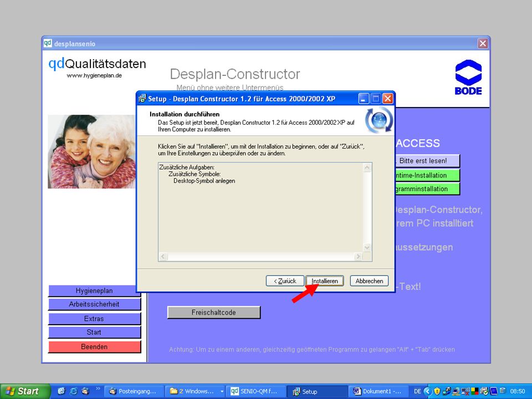Switch to the Dokument1 taskbar item
Image resolution: width=532 pixels, height=399 pixels.
(x=378, y=391)
